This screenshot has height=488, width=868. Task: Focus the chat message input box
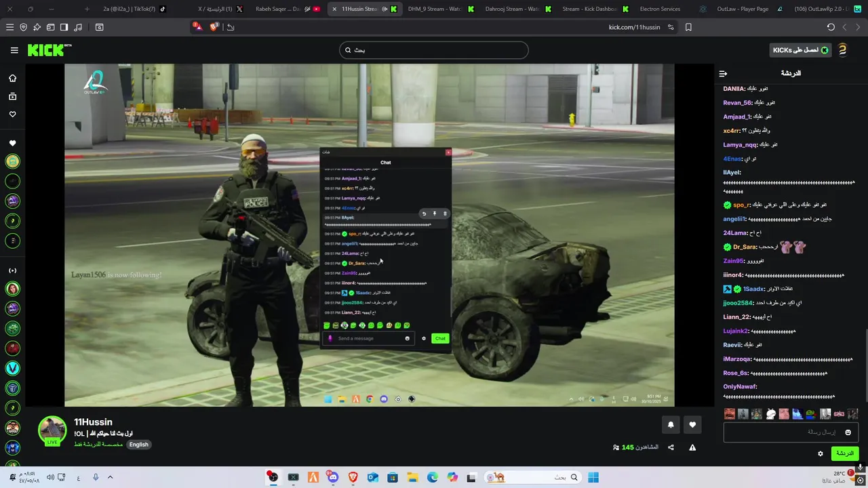click(791, 432)
